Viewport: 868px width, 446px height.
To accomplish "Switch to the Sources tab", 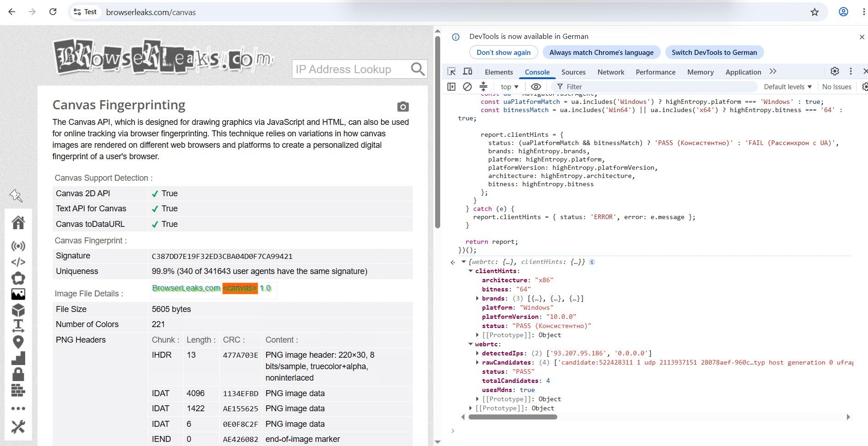I will tap(573, 72).
